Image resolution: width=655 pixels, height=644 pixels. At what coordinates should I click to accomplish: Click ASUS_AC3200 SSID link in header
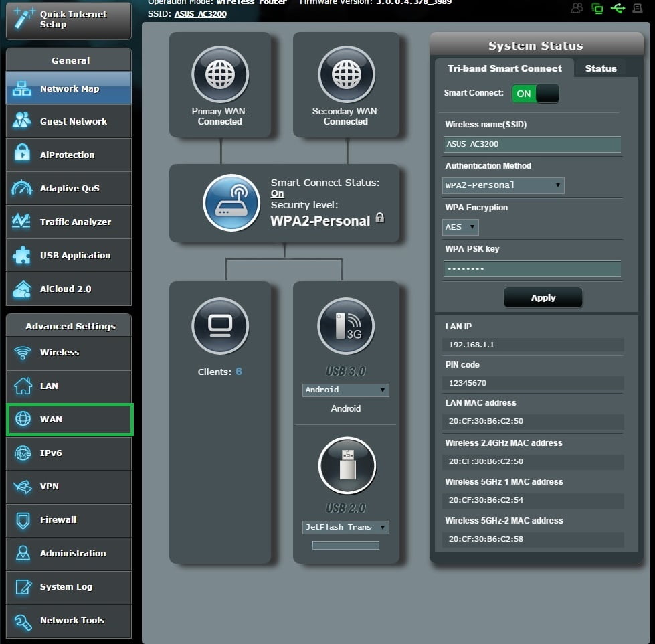[x=201, y=14]
